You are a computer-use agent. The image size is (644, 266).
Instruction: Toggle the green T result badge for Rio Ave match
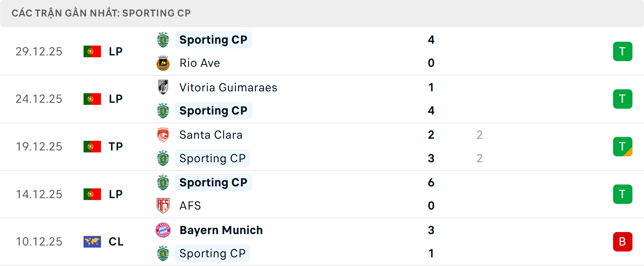[x=623, y=51]
